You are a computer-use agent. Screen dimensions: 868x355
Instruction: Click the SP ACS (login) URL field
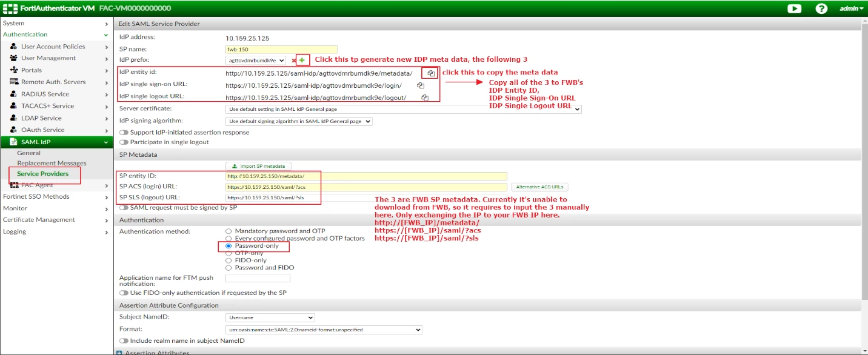click(366, 187)
